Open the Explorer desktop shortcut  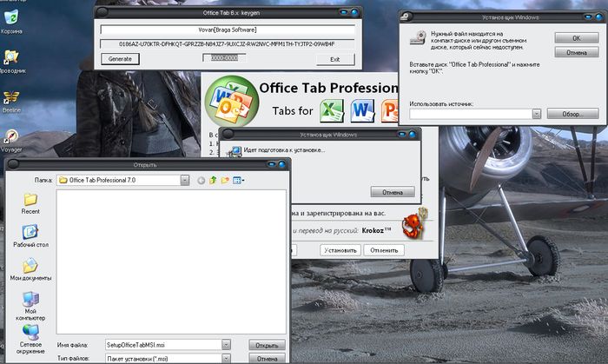[11, 62]
